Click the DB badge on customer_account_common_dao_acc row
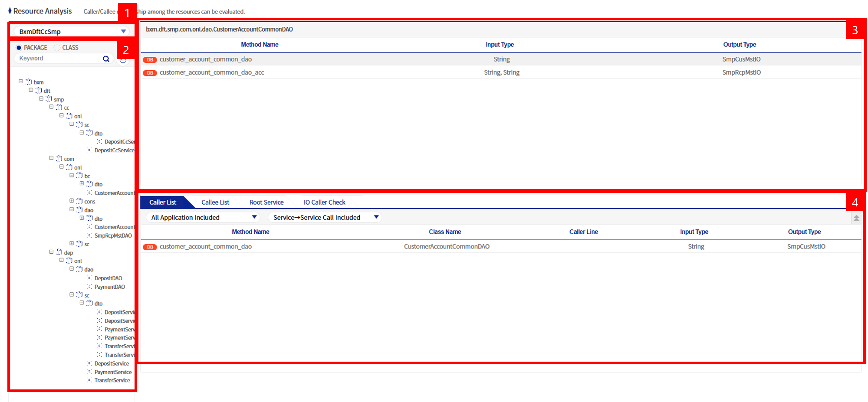 point(150,73)
